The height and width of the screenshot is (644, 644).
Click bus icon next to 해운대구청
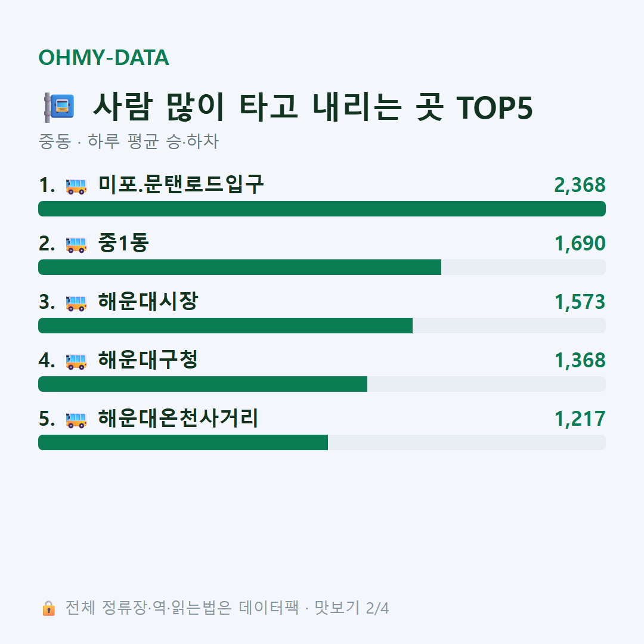point(76,361)
